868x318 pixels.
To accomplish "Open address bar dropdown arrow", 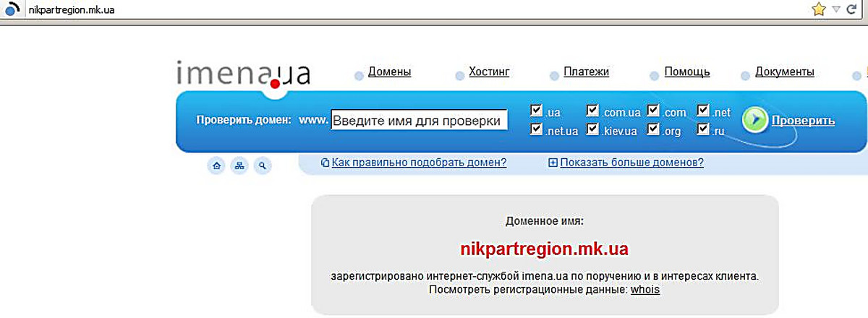I will point(836,9).
